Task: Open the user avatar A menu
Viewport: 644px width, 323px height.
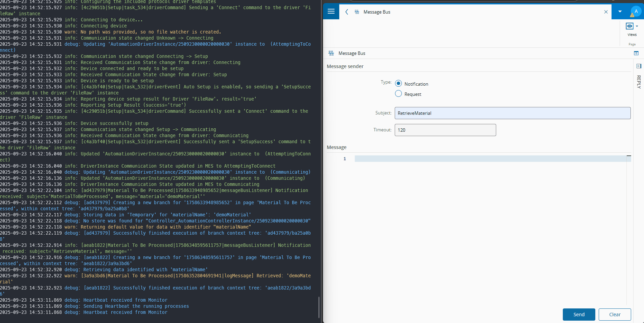Action: point(636,12)
